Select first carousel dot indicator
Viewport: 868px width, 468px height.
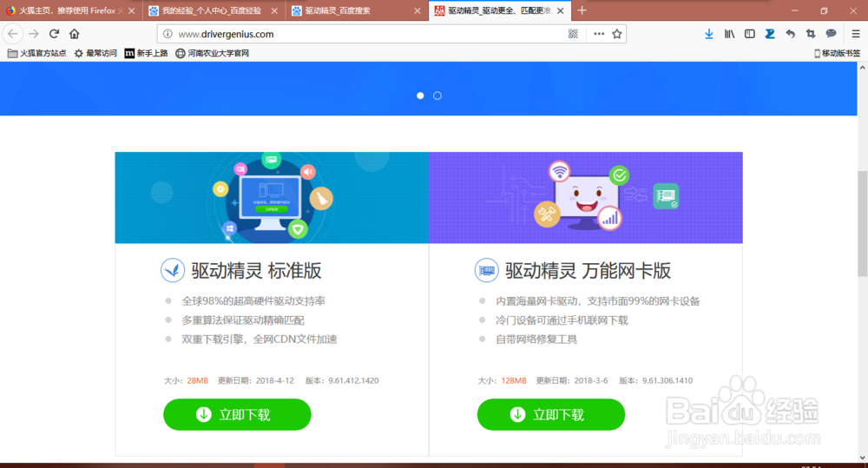click(x=420, y=96)
